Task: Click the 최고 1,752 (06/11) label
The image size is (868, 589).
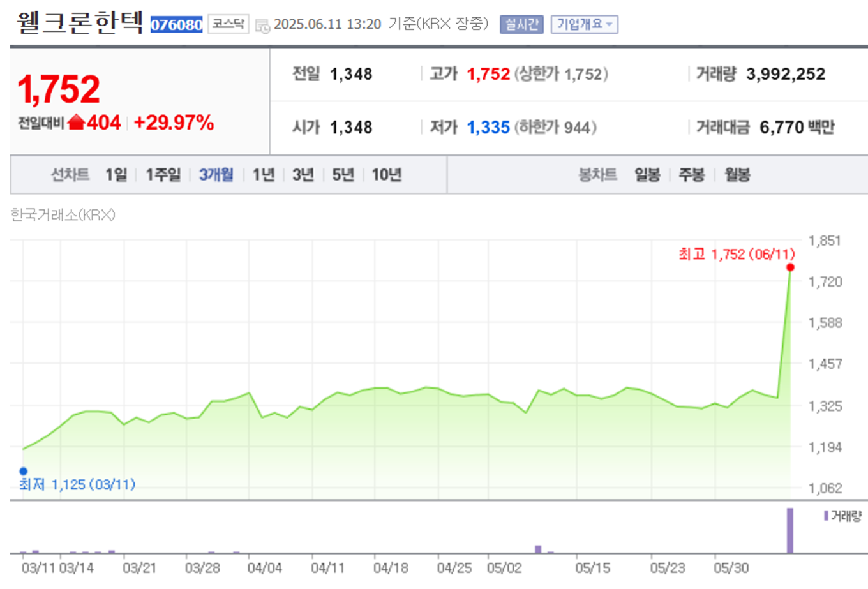Action: click(737, 254)
